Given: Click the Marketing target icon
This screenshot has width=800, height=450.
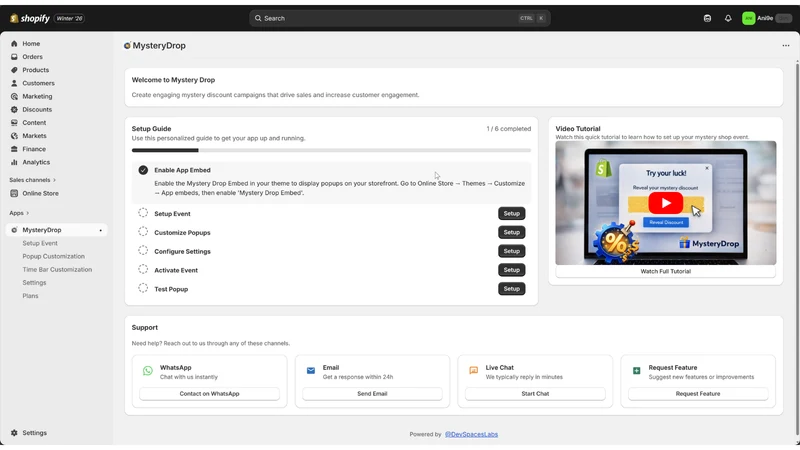Looking at the screenshot, I should click(x=14, y=96).
